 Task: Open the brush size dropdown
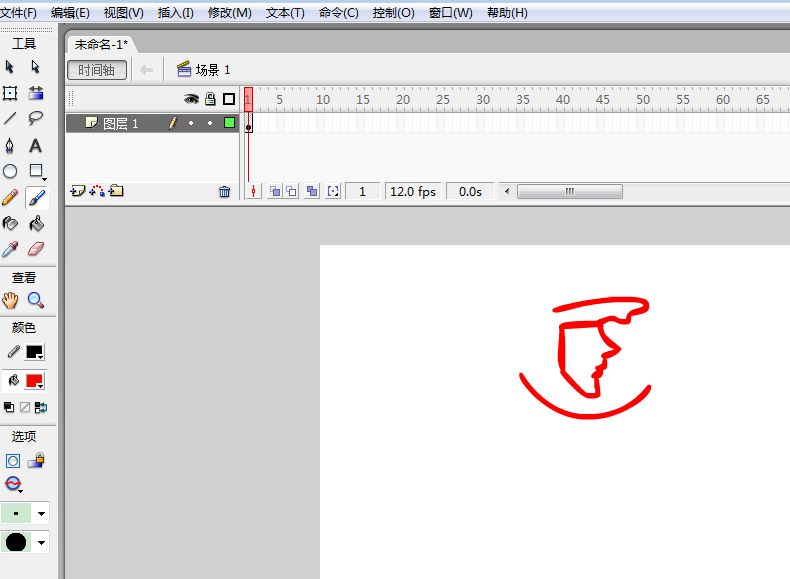click(x=41, y=514)
